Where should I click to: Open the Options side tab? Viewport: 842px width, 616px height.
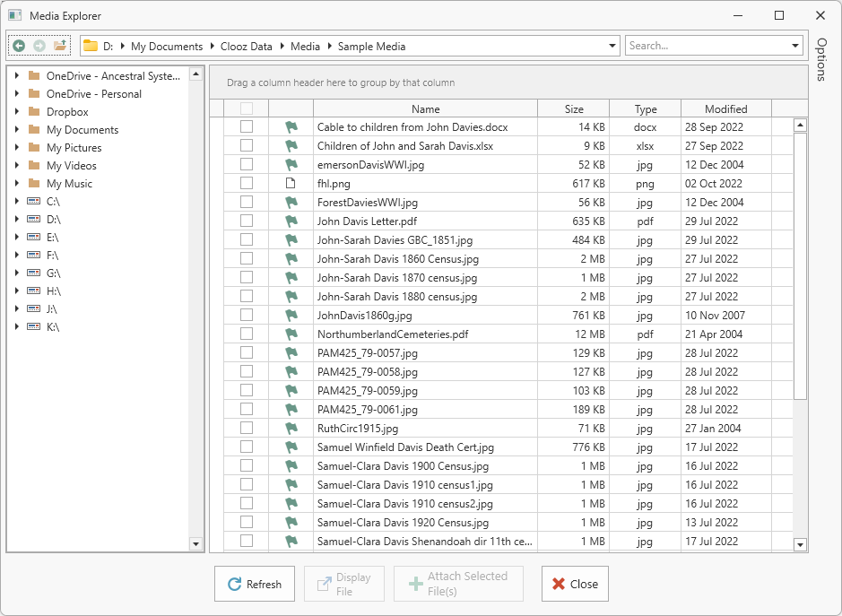820,60
